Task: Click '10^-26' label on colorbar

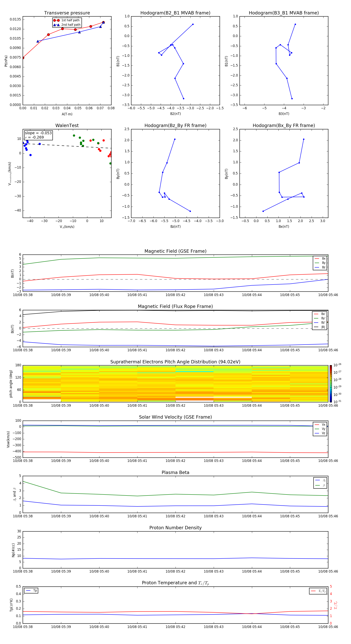Action: (337, 365)
